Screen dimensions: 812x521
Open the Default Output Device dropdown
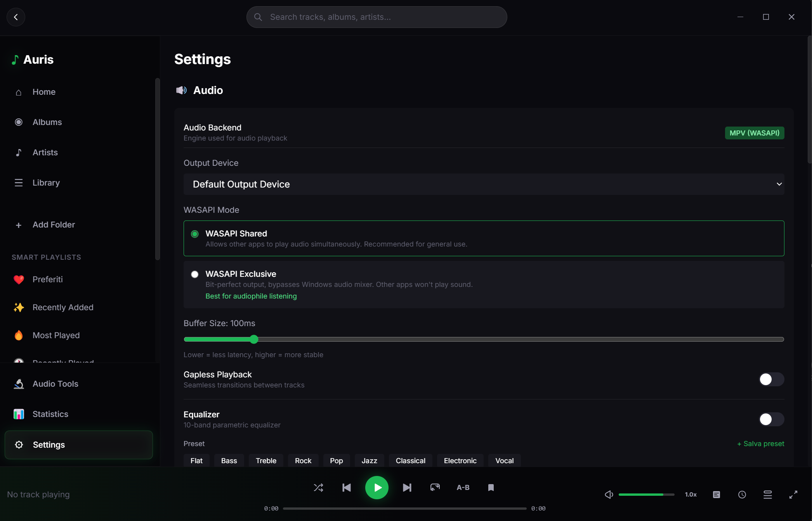(x=484, y=184)
